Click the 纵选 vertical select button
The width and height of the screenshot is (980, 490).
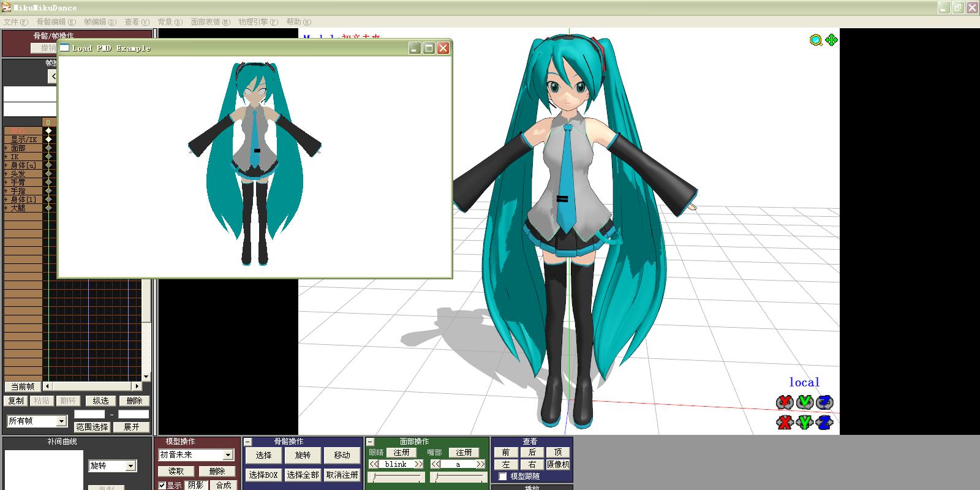pos(101,401)
